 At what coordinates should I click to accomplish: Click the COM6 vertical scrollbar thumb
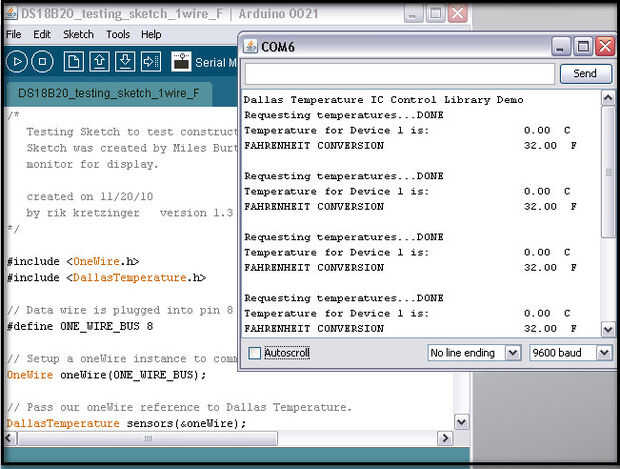pyautogui.click(x=608, y=172)
